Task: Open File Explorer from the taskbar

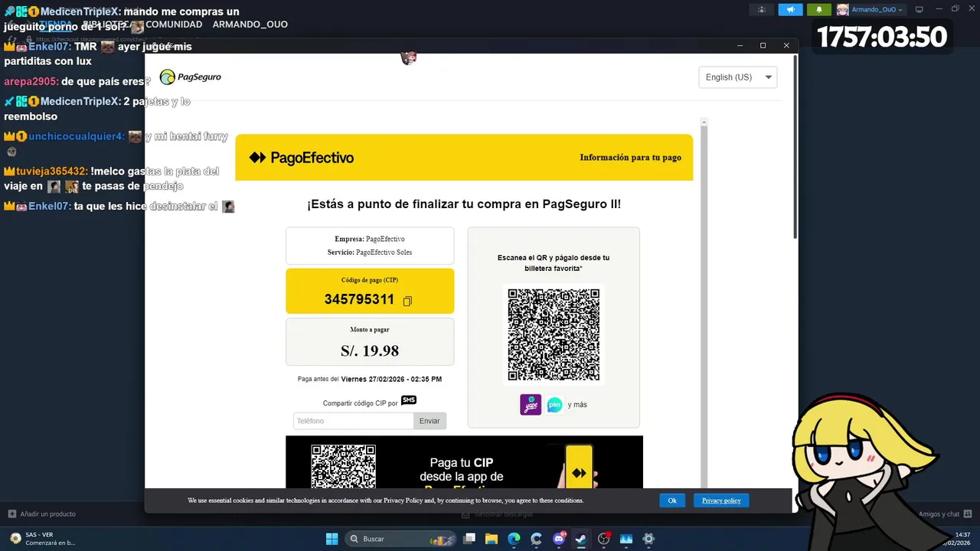Action: tap(492, 539)
